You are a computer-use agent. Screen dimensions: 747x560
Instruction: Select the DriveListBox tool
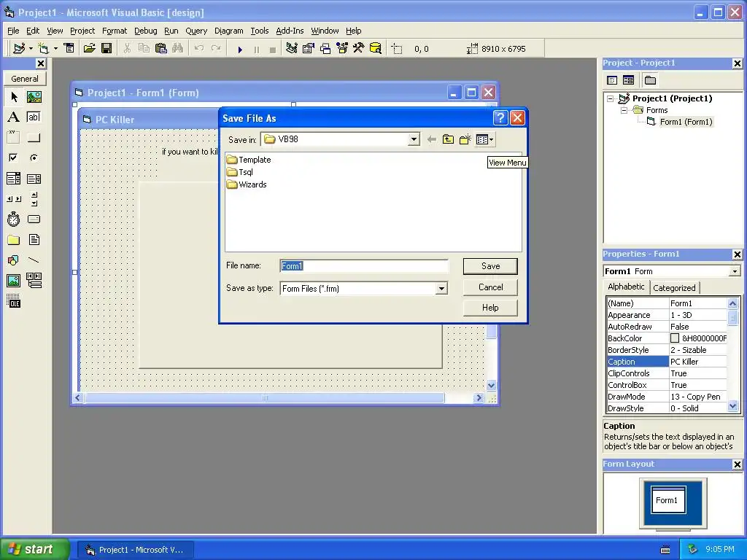click(34, 219)
